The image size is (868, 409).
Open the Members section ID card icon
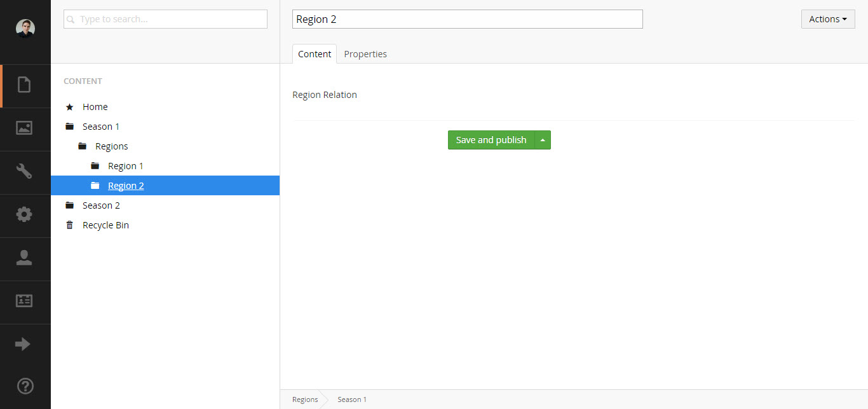coord(24,301)
